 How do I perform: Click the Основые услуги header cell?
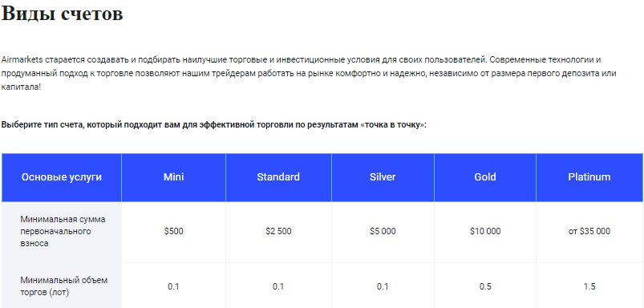tap(62, 177)
